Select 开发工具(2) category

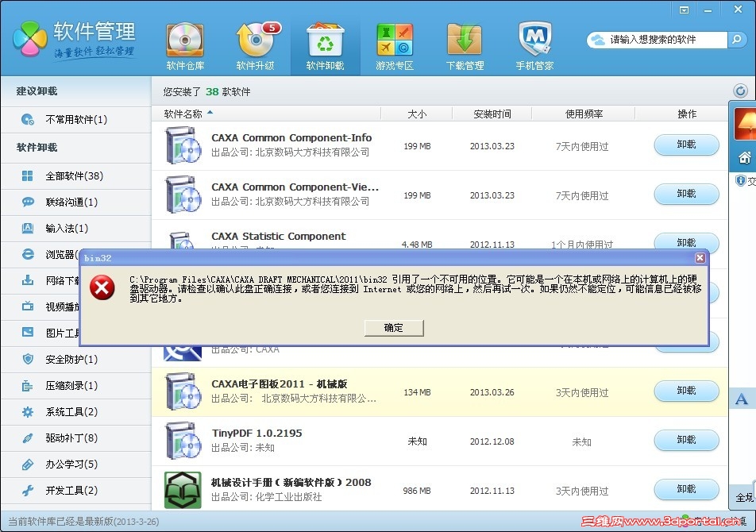pyautogui.click(x=75, y=490)
